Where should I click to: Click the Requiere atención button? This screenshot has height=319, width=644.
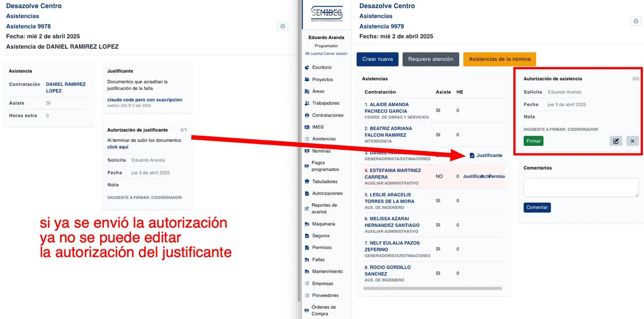click(x=430, y=59)
